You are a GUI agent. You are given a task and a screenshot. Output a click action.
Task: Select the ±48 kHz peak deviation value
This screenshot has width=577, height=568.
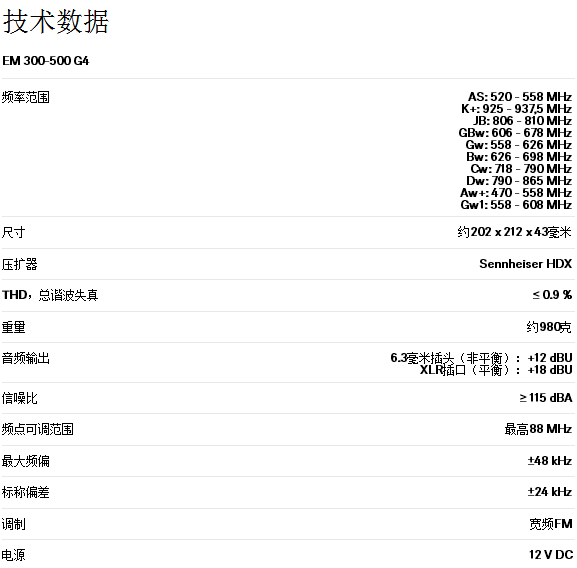(x=550, y=461)
